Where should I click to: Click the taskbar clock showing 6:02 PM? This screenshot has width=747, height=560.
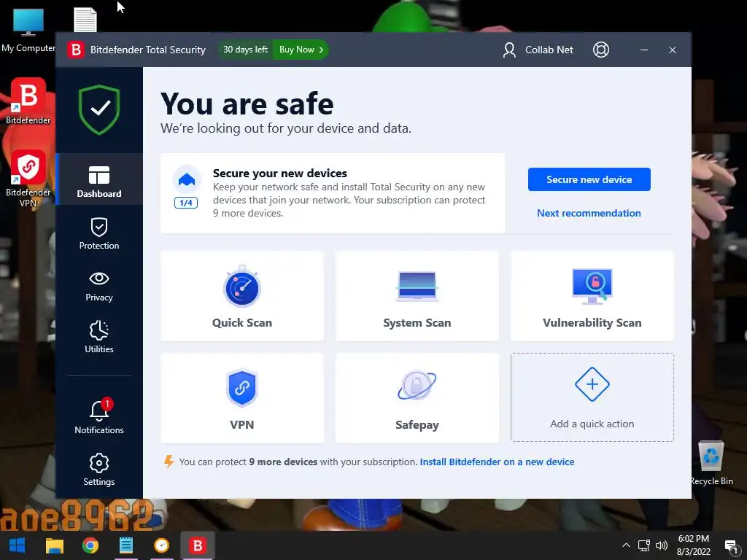[693, 545]
